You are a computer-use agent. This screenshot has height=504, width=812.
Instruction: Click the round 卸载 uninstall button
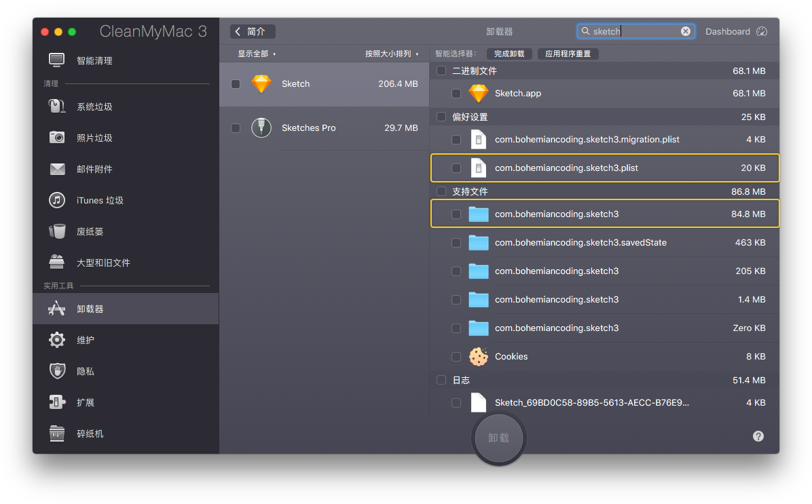pos(499,438)
